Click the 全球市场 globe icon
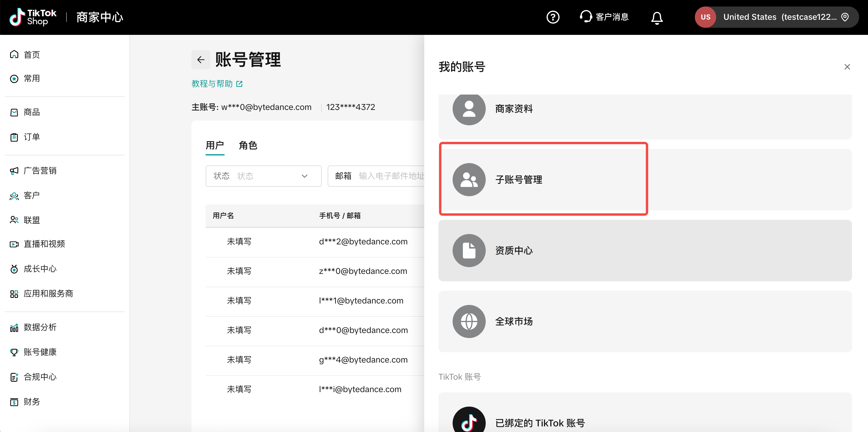 coord(469,321)
